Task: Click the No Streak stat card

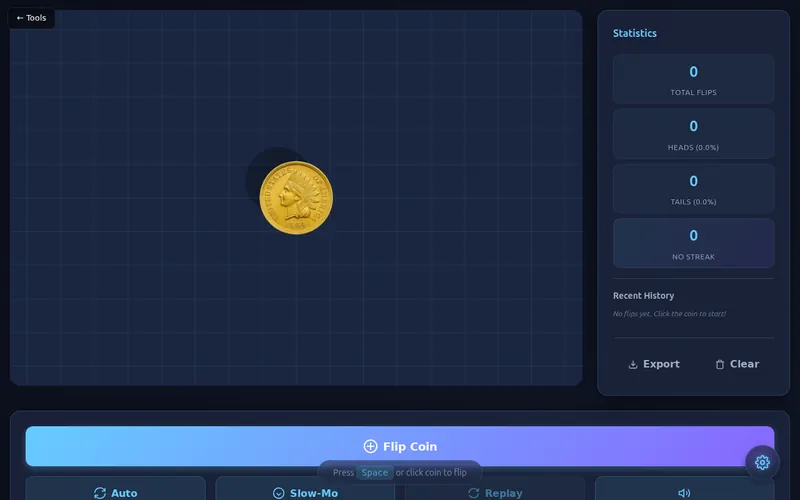Action: point(693,243)
